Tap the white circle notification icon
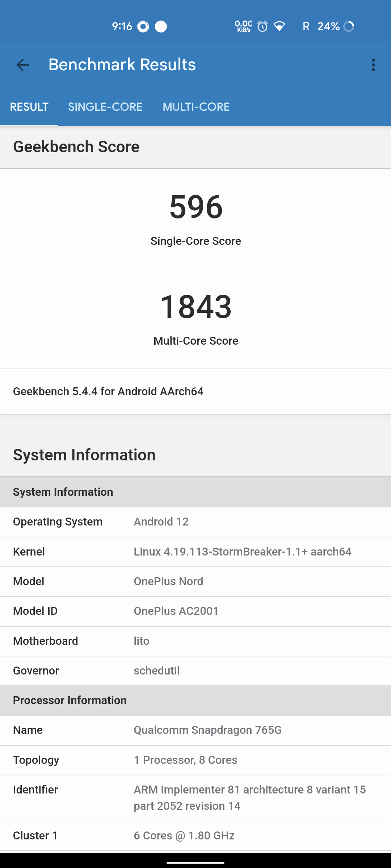 tap(161, 26)
